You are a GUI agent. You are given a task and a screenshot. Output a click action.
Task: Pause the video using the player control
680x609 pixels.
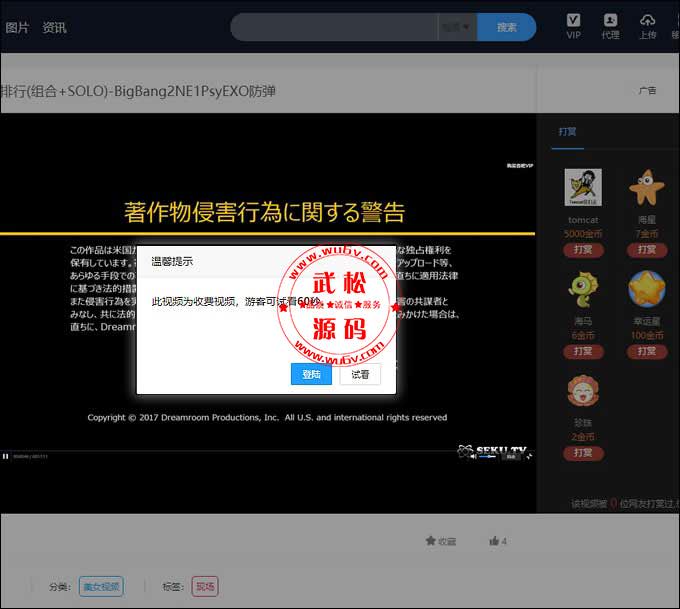[x=6, y=456]
